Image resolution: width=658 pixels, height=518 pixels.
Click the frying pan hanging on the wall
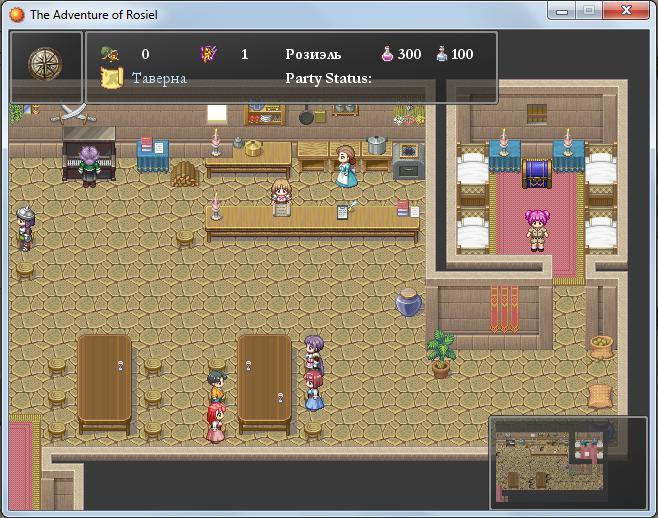pyautogui.click(x=306, y=115)
